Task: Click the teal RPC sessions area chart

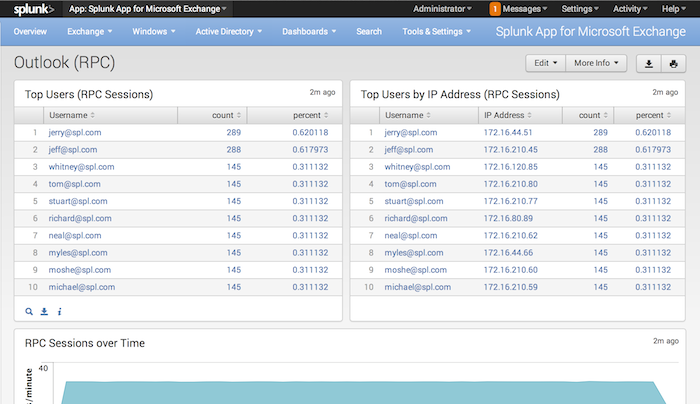Action: [362, 393]
